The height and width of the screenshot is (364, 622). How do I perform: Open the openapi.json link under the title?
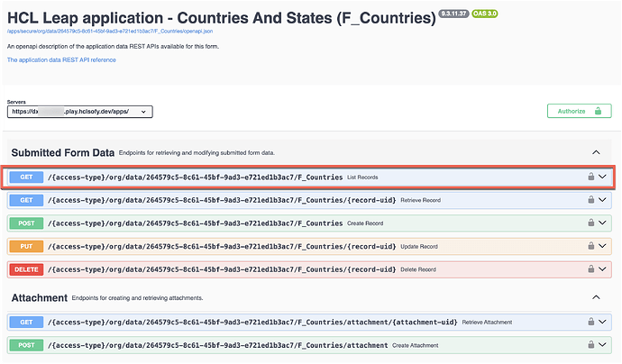pyautogui.click(x=110, y=31)
